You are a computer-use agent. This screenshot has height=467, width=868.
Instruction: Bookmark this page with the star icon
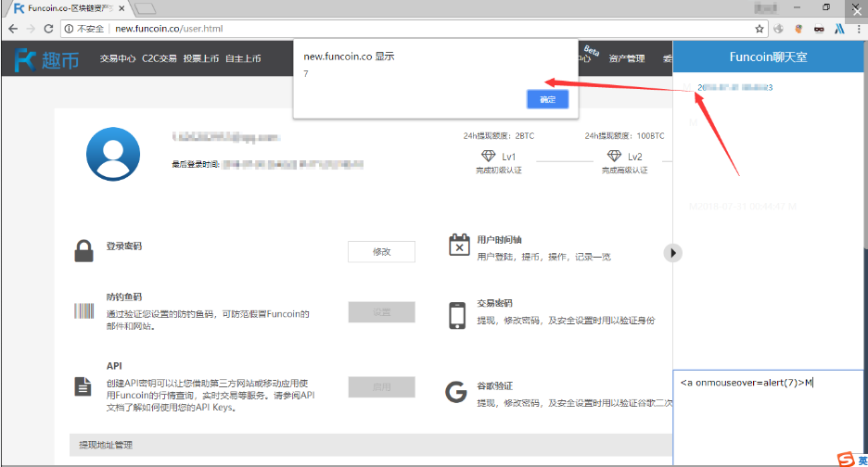pyautogui.click(x=759, y=29)
